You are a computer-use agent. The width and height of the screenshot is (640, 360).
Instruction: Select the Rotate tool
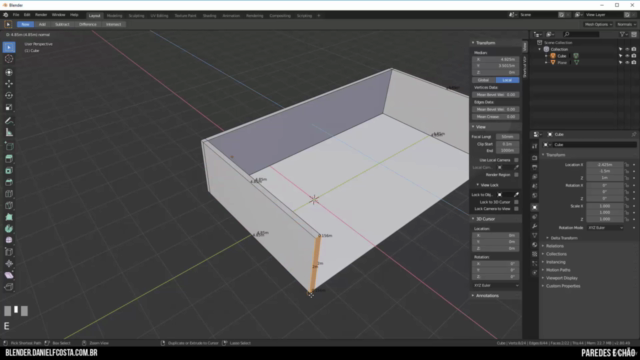click(9, 96)
